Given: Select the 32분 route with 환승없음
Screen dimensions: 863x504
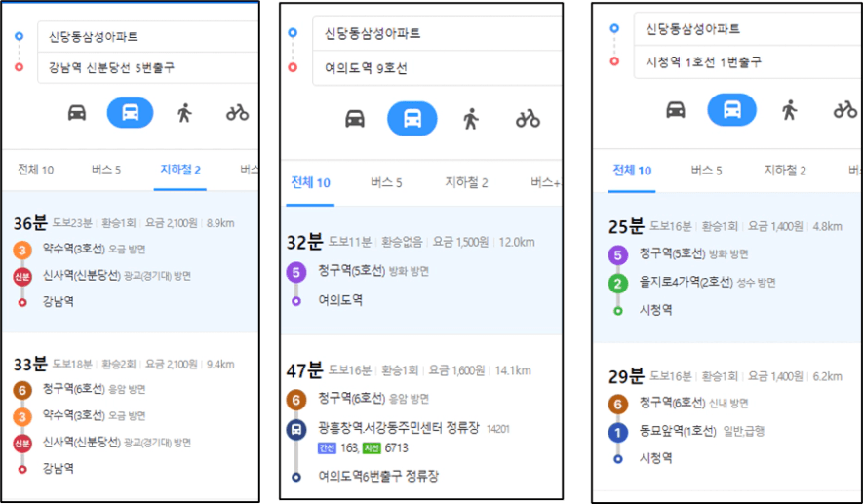Looking at the screenshot, I should tap(421, 271).
